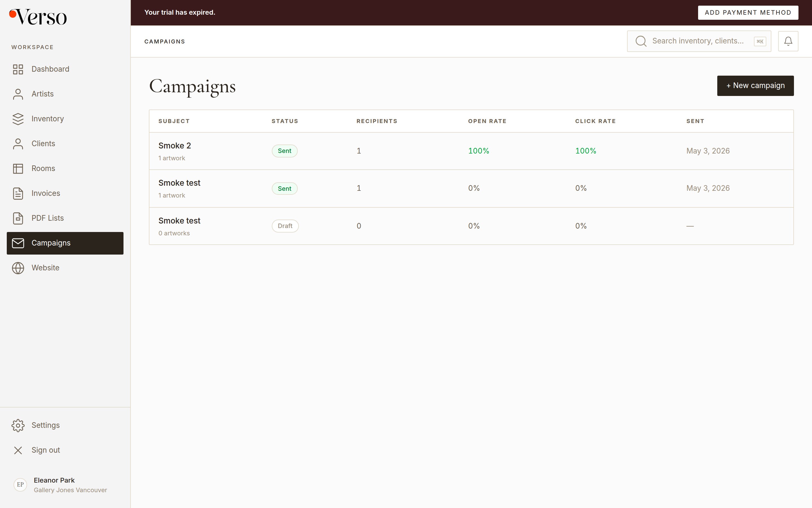Click the Clients person icon

[18, 144]
